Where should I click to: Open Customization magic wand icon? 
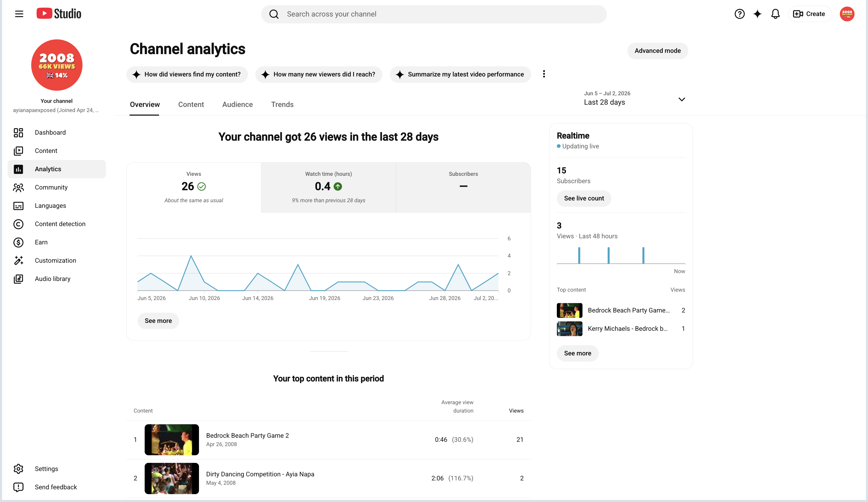point(18,261)
